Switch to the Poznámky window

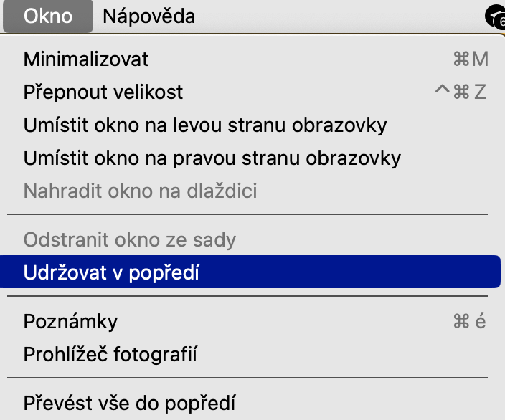pos(70,321)
